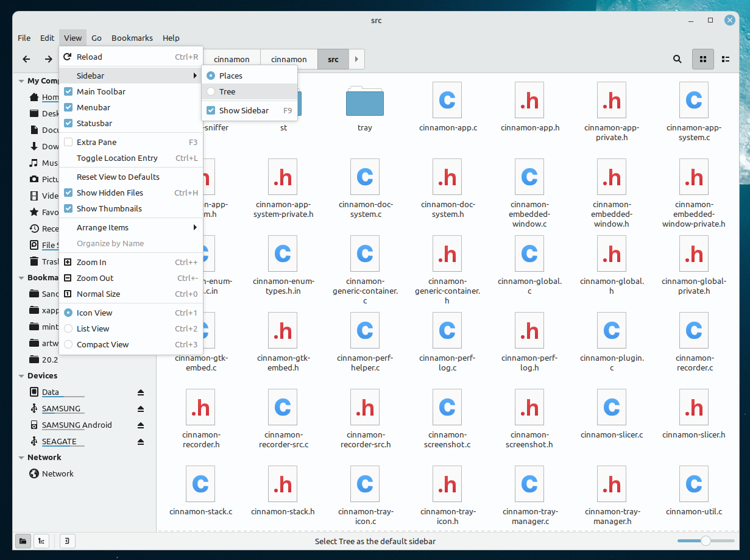This screenshot has width=750, height=560.
Task: Choose Compact View radio option
Action: pos(68,344)
